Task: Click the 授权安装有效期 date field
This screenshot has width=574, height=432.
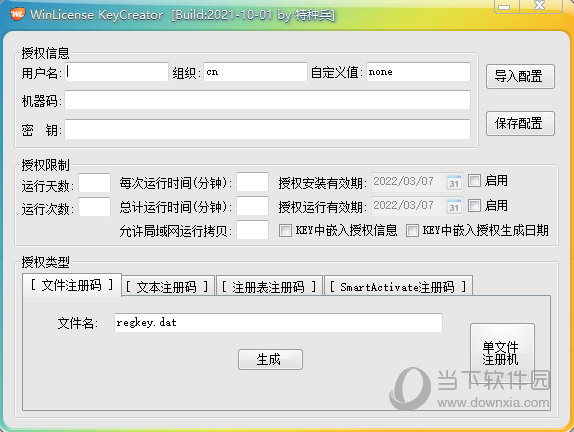Action: click(417, 182)
